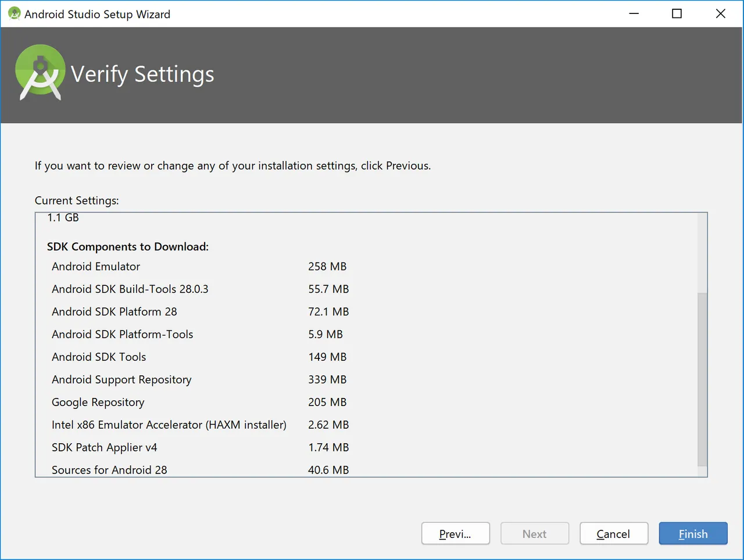Viewport: 744px width, 560px height.
Task: Click the Android Studio logo in header
Action: (40, 73)
